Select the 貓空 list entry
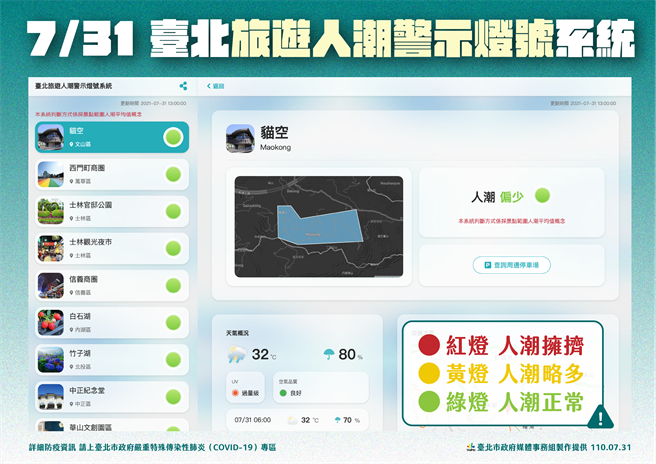 click(112, 137)
